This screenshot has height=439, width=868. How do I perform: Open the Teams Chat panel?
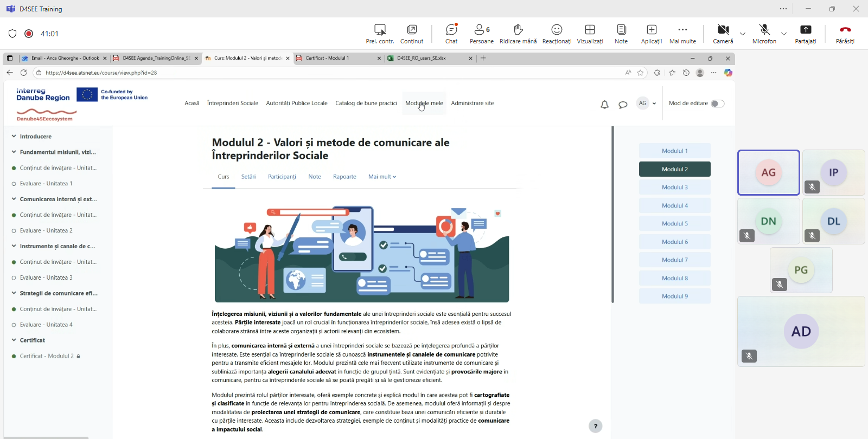coord(451,34)
